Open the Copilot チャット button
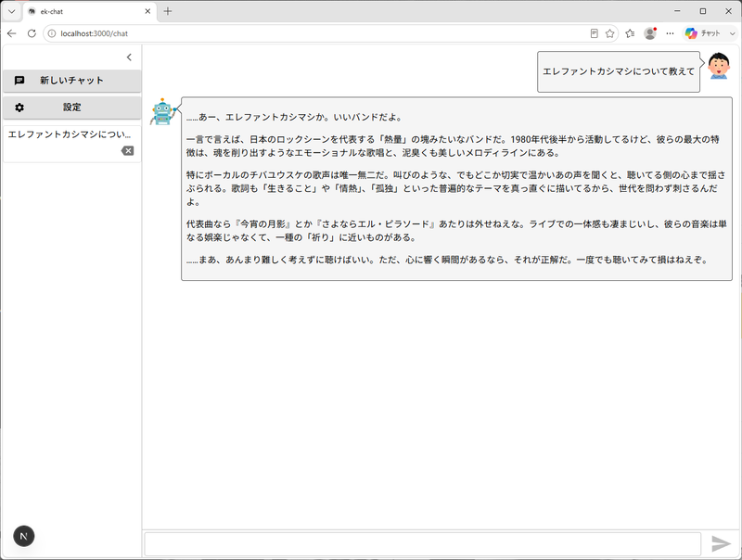The image size is (742, 560). tap(703, 33)
